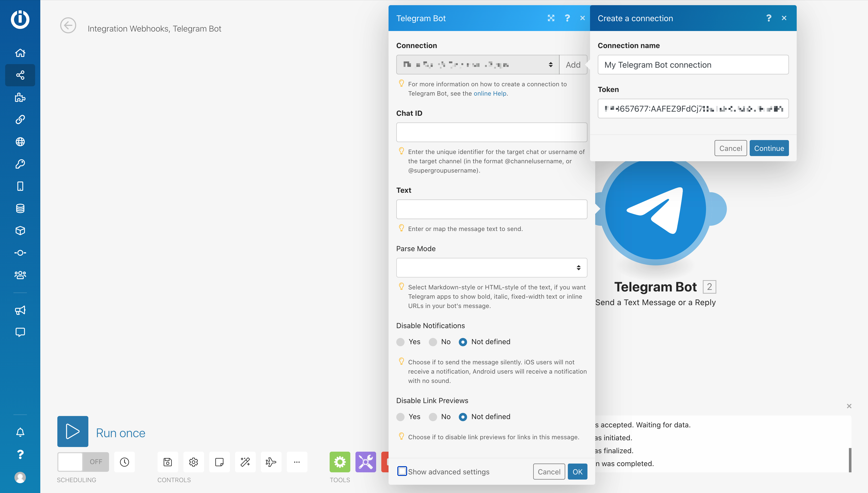The image size is (868, 493).
Task: Close the execution log panel
Action: coord(849,406)
